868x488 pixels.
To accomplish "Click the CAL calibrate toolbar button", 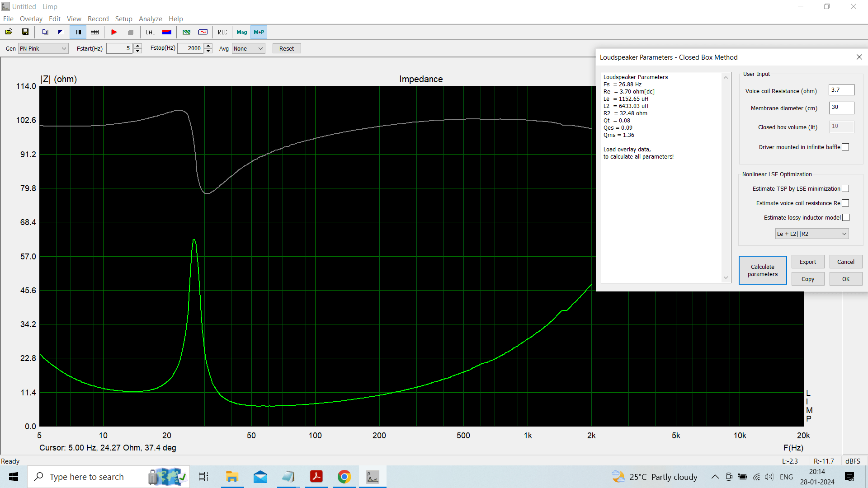I will pos(150,32).
